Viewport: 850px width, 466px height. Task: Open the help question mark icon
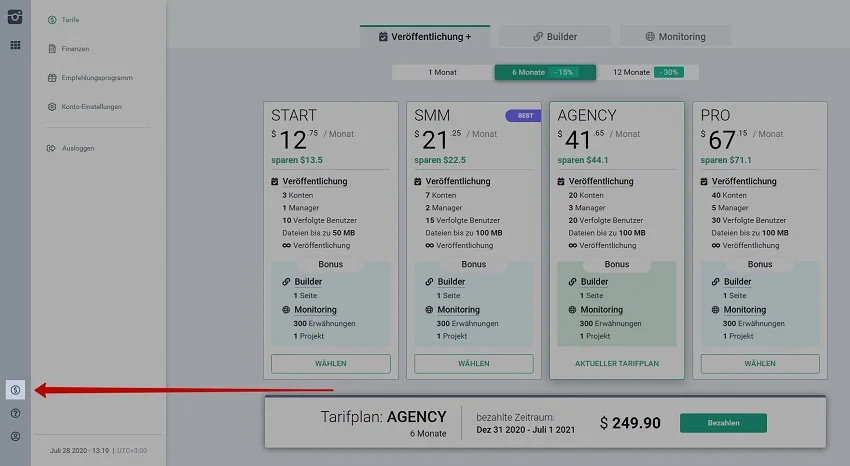tap(15, 413)
